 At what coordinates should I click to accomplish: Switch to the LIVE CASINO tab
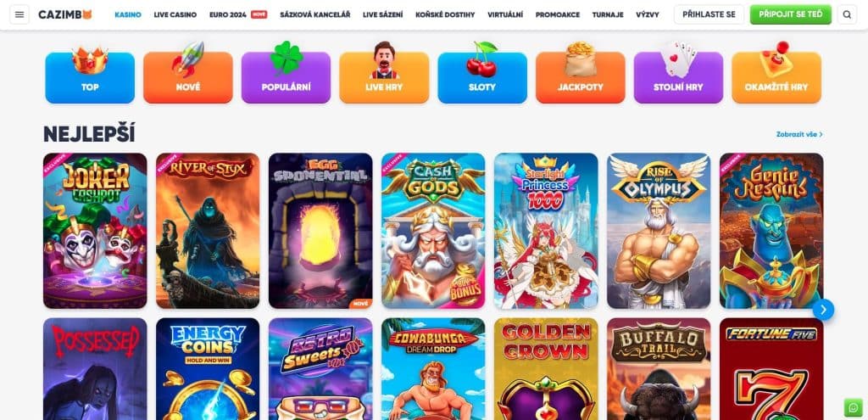(x=175, y=15)
